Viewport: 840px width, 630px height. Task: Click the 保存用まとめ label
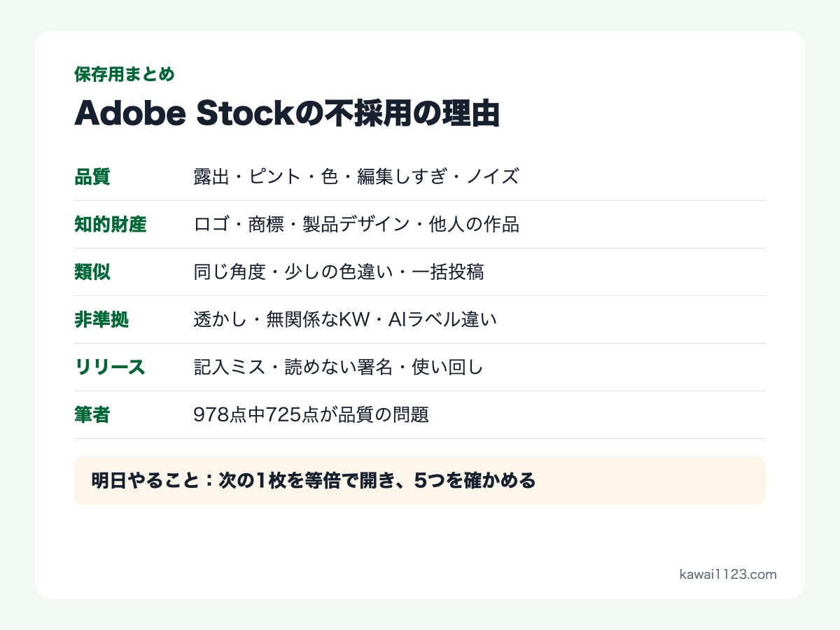125,74
